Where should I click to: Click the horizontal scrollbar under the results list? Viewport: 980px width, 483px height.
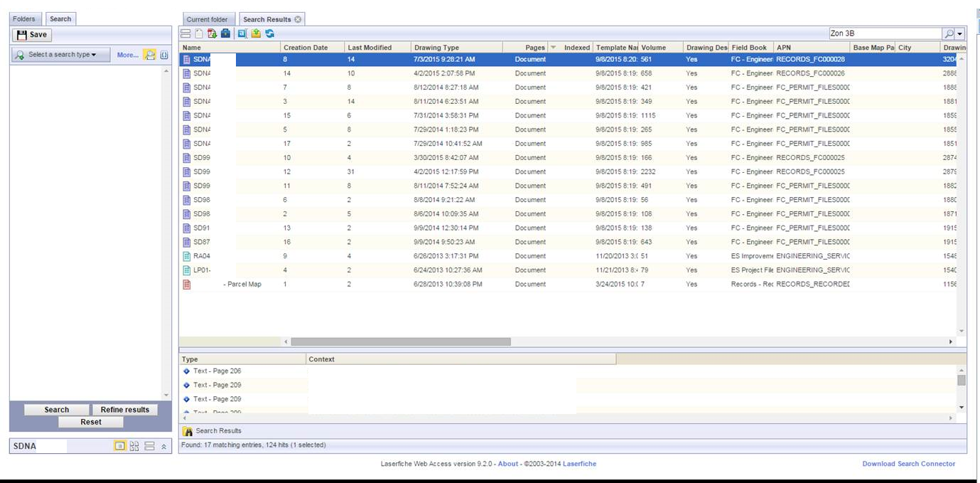tap(400, 342)
